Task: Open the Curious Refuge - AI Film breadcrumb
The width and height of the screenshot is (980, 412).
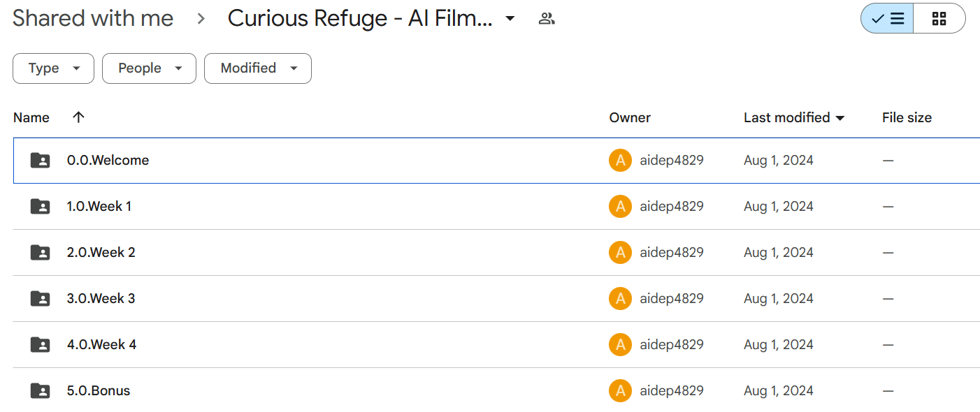Action: [x=360, y=19]
